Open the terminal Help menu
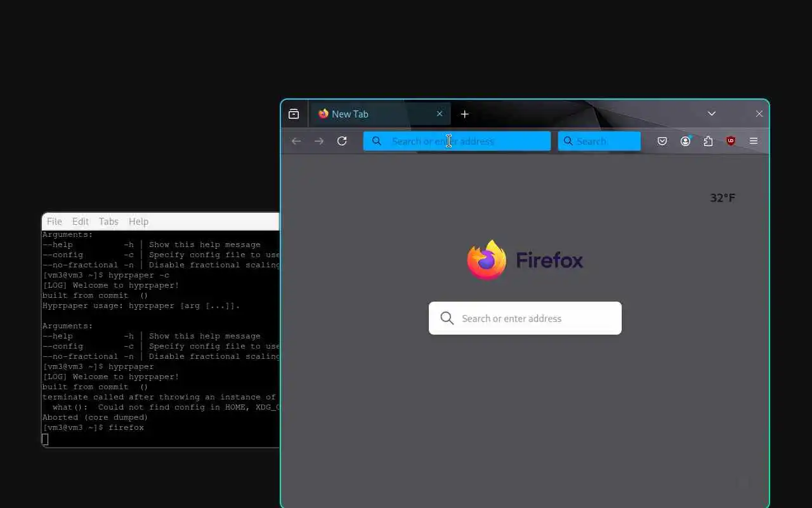The image size is (812, 508). (x=138, y=221)
